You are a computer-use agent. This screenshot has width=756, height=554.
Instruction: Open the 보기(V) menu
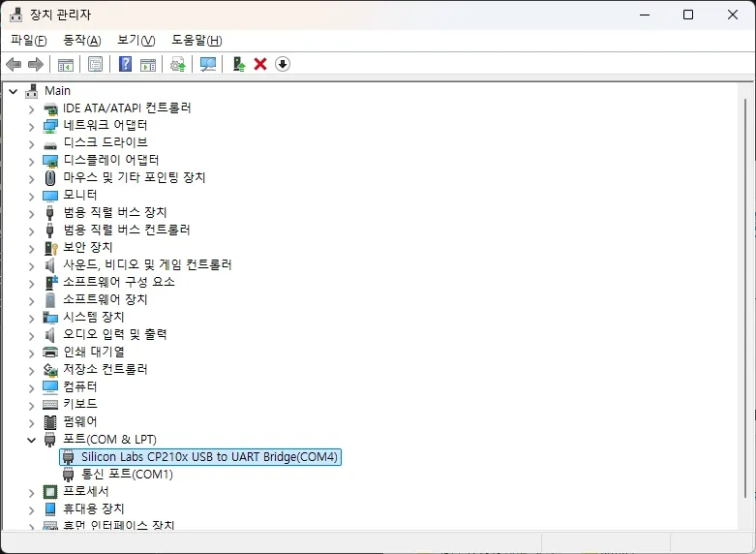click(136, 40)
